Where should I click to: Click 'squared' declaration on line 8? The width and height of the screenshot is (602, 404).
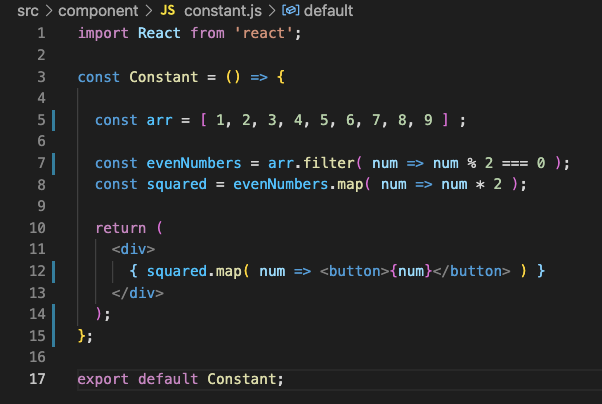coord(177,185)
